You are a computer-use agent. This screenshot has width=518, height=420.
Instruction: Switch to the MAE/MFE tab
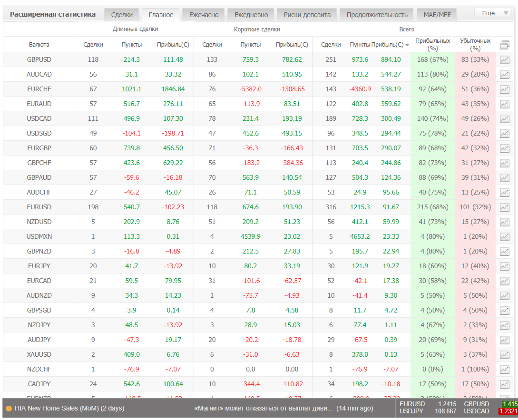(437, 15)
